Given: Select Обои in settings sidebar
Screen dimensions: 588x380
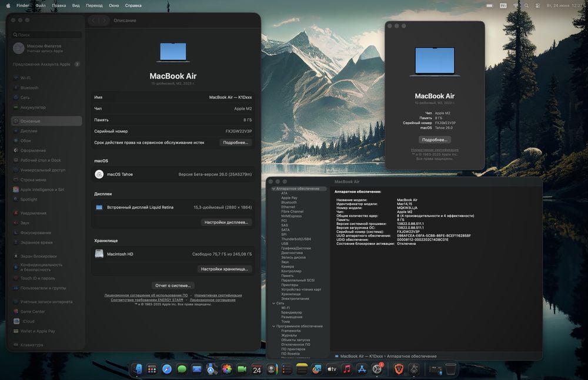Looking at the screenshot, I should (46, 140).
